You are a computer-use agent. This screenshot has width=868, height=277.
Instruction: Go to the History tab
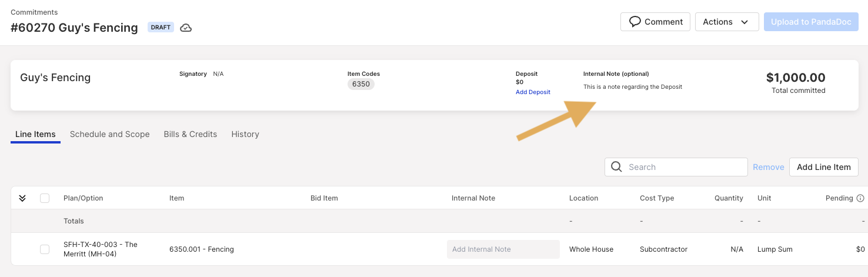(245, 134)
